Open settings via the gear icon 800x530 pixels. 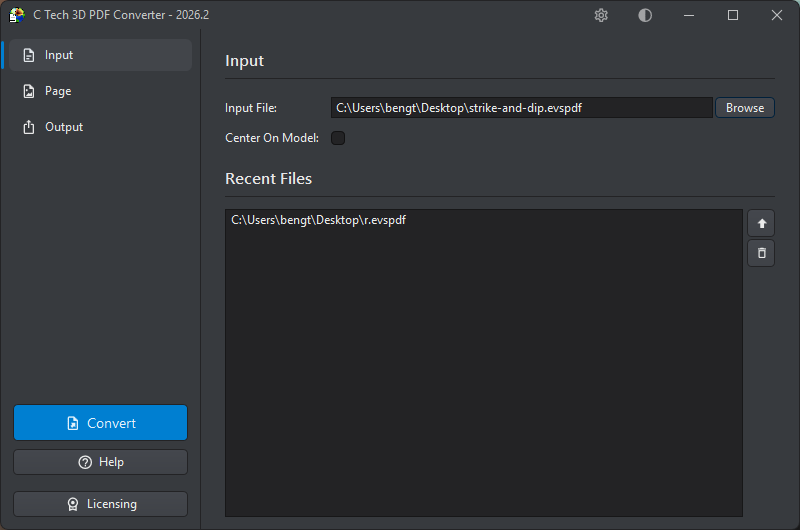point(601,15)
